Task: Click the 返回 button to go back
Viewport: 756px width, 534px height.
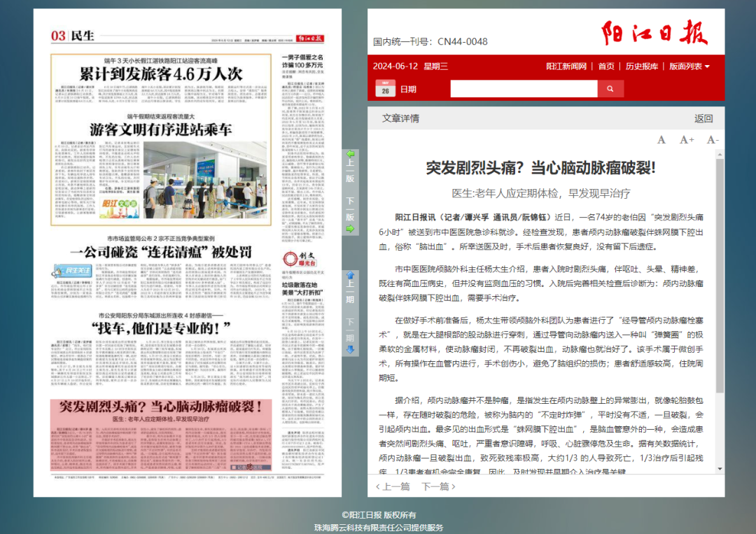Action: coord(702,118)
